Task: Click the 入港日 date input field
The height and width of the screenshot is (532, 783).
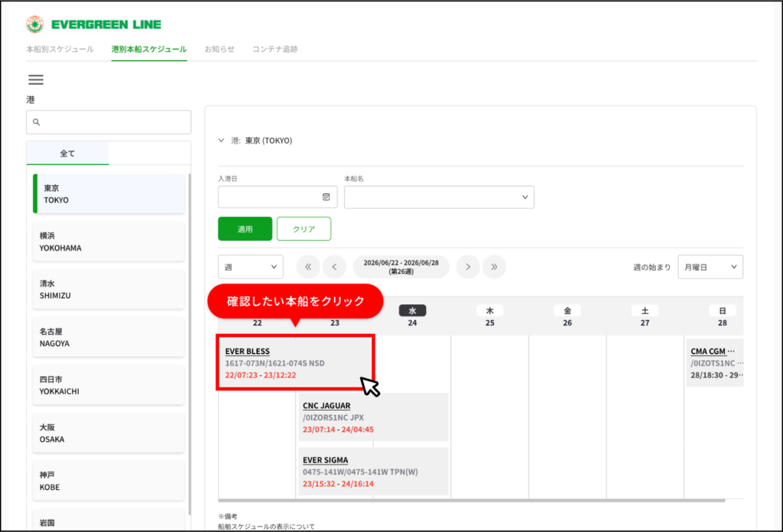Action: 278,197
